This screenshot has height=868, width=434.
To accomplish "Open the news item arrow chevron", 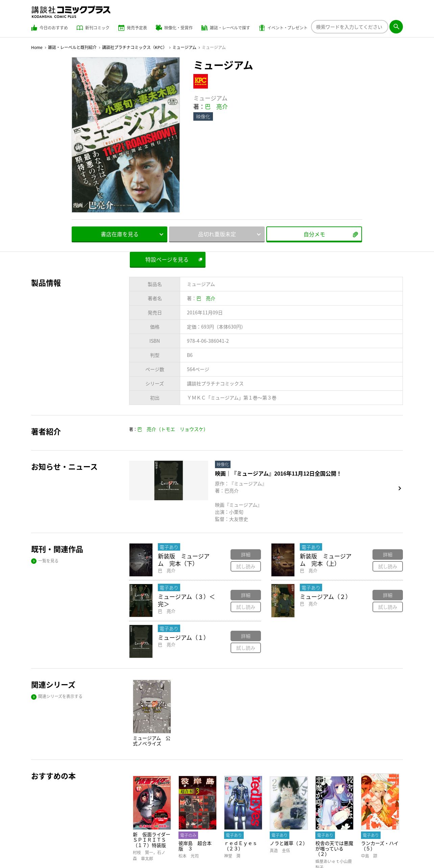I will 400,488.
